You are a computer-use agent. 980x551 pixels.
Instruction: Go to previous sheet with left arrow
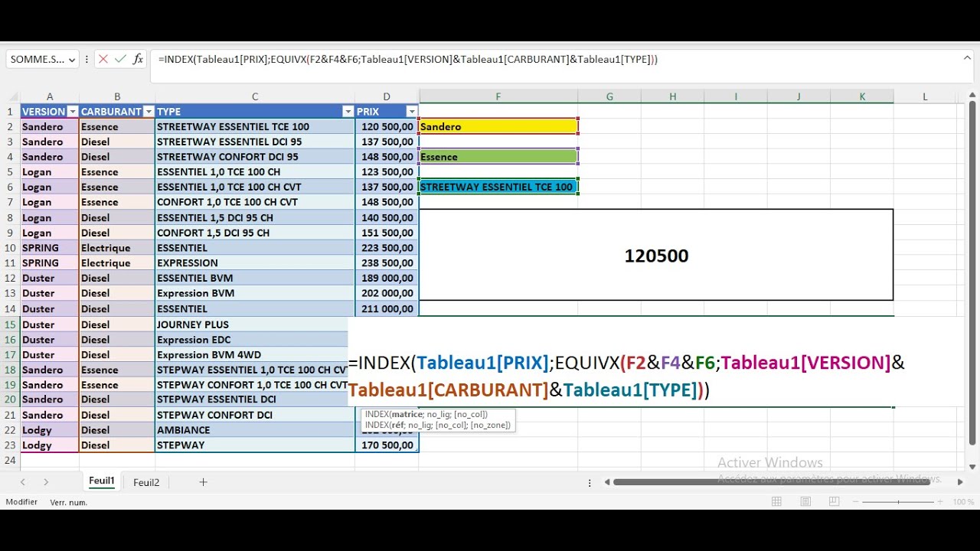coord(23,482)
